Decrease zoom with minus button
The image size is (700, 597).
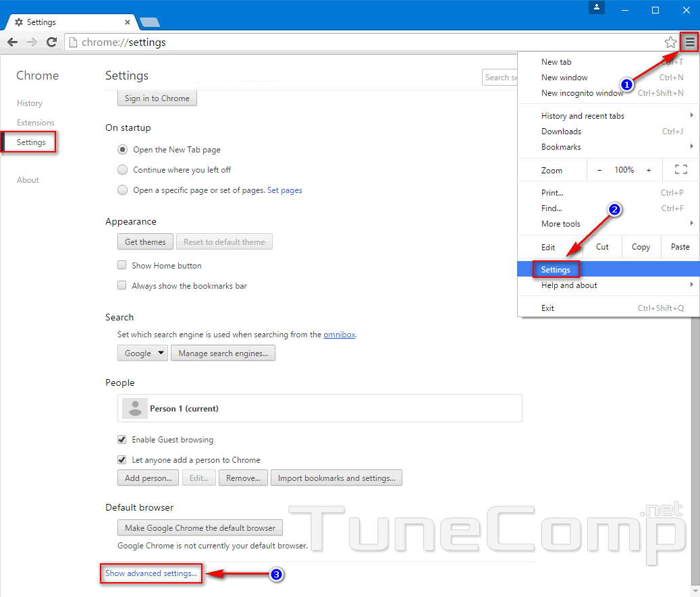click(599, 170)
